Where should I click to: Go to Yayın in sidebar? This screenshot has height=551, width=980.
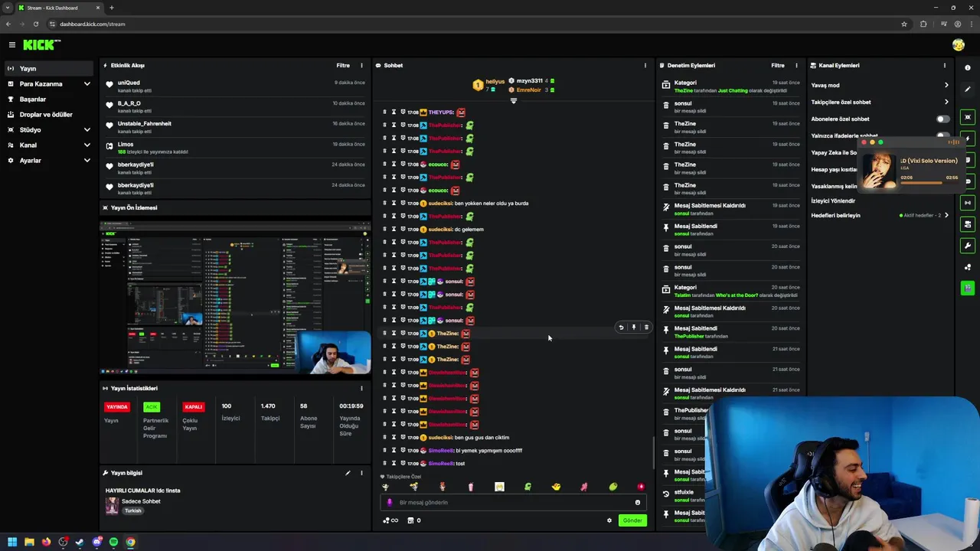(x=49, y=68)
